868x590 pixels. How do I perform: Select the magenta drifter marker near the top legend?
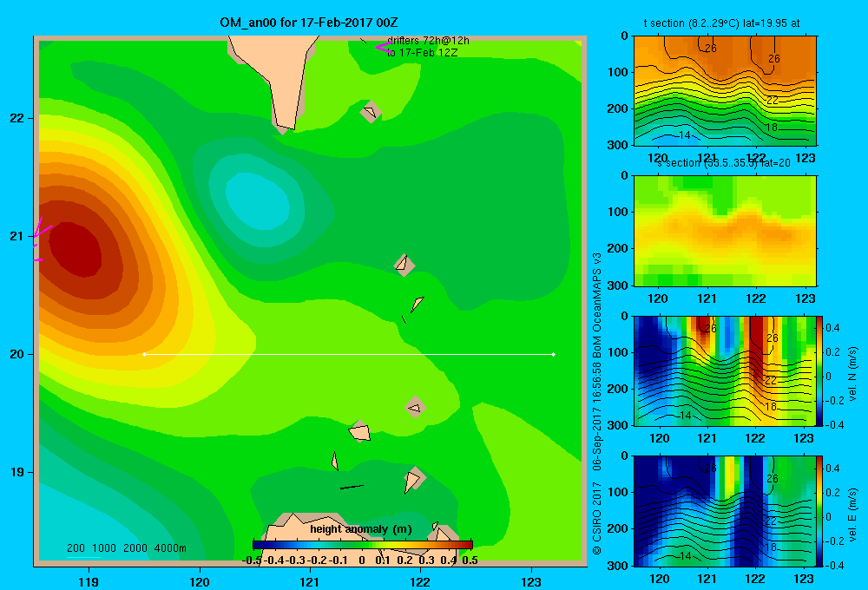tap(384, 48)
